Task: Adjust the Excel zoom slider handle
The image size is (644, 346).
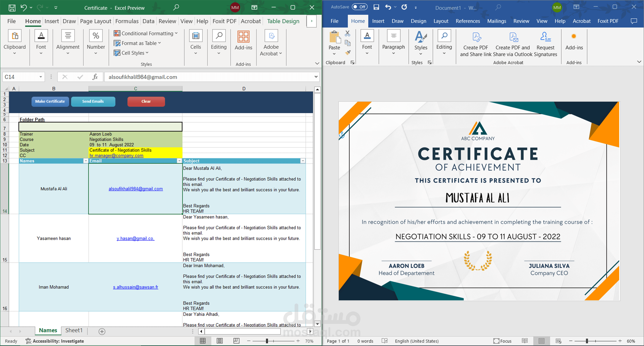Action: [267, 341]
